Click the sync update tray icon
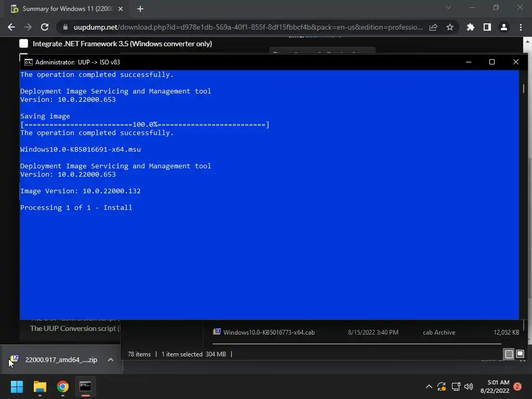The image size is (532, 399). pyautogui.click(x=442, y=387)
